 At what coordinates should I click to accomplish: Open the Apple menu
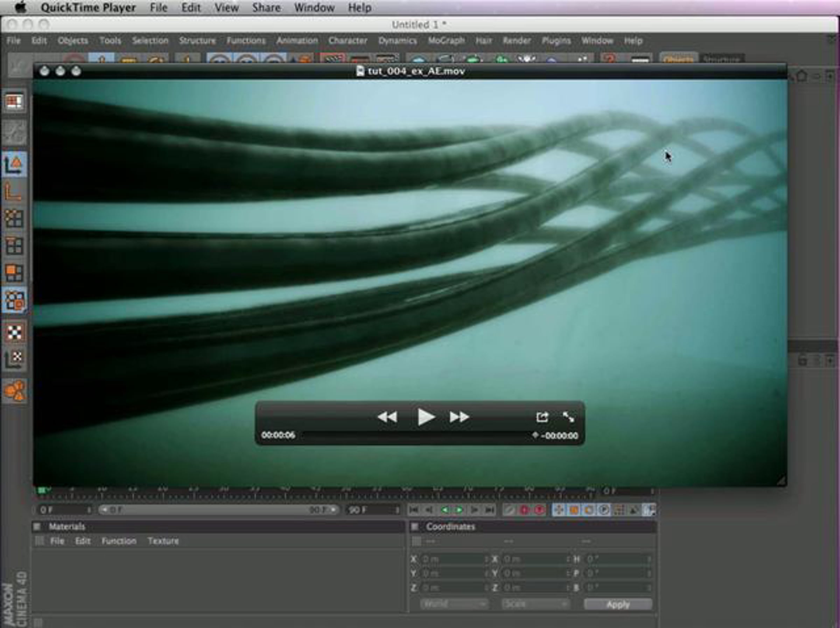21,7
